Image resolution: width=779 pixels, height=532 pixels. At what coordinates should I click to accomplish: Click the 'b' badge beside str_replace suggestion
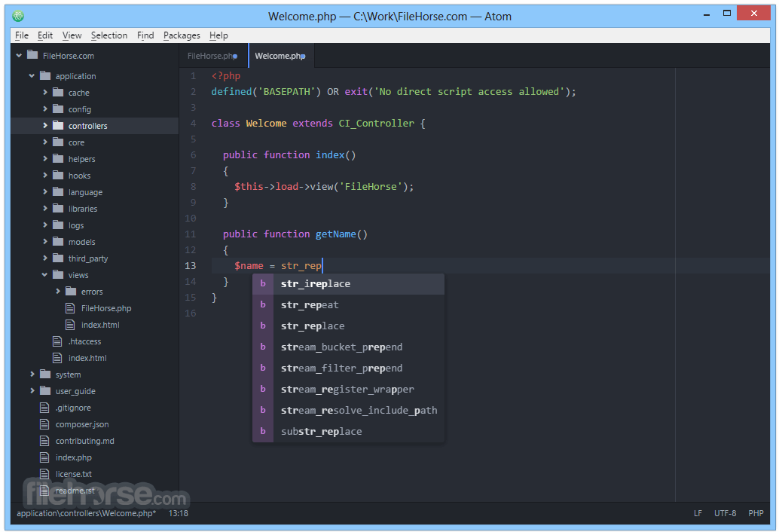263,326
